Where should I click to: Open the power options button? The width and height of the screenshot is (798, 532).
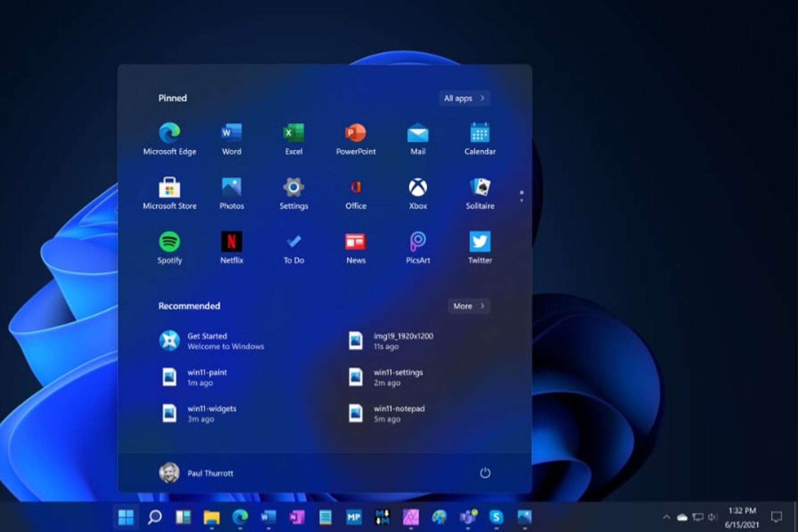pos(485,473)
